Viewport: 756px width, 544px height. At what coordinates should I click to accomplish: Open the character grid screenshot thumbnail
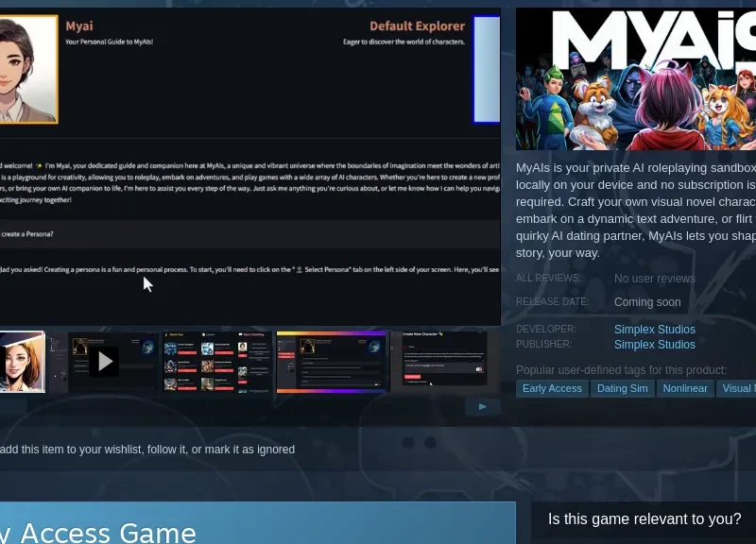[x=217, y=361]
